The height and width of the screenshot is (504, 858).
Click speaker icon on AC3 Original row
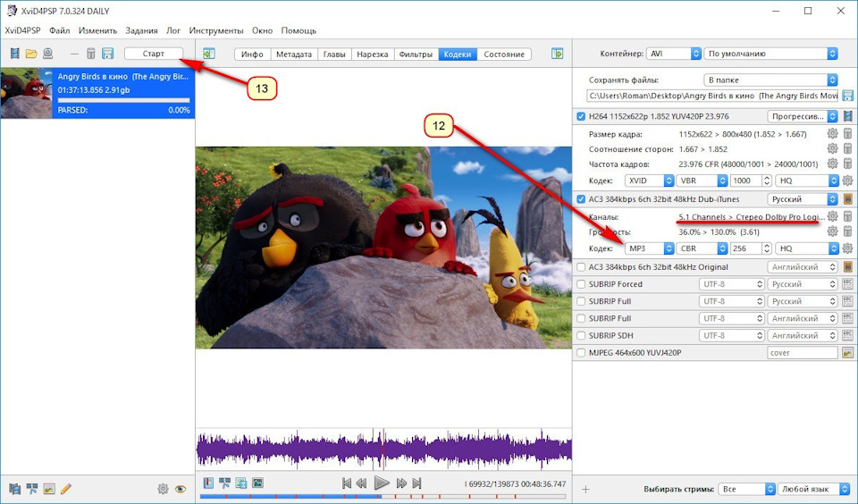[847, 267]
